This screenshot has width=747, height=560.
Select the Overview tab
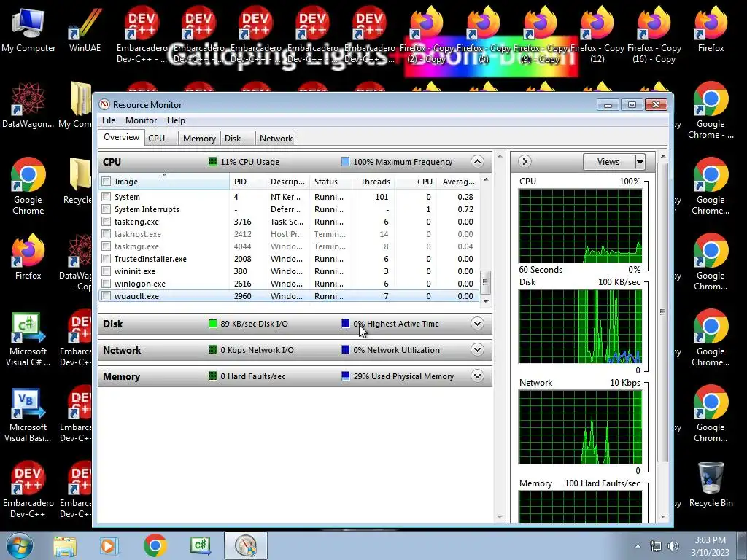click(121, 137)
